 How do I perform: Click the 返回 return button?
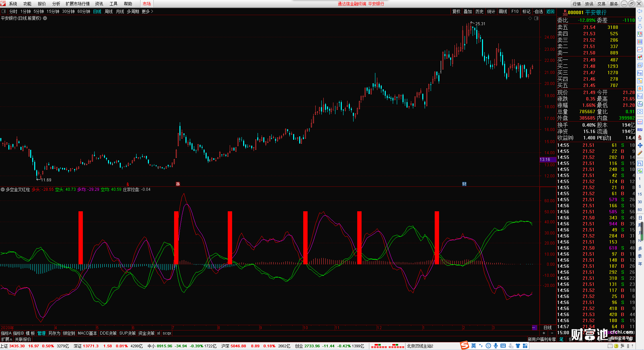550,11
